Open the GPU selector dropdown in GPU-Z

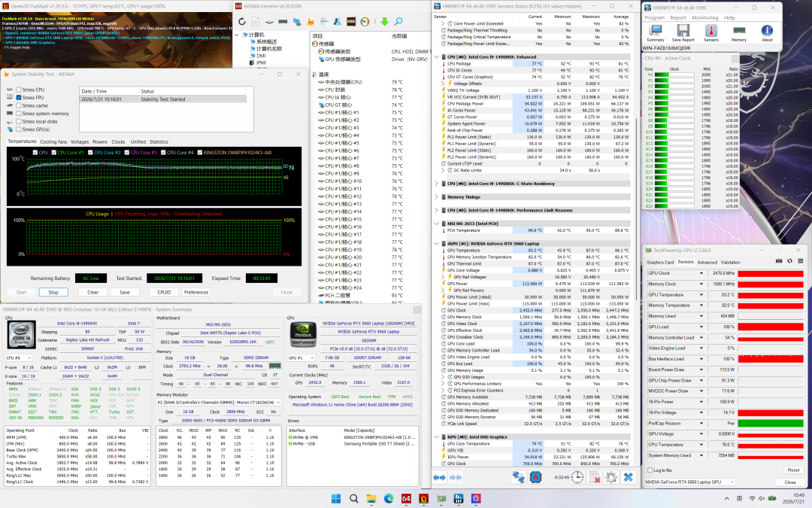click(x=689, y=482)
